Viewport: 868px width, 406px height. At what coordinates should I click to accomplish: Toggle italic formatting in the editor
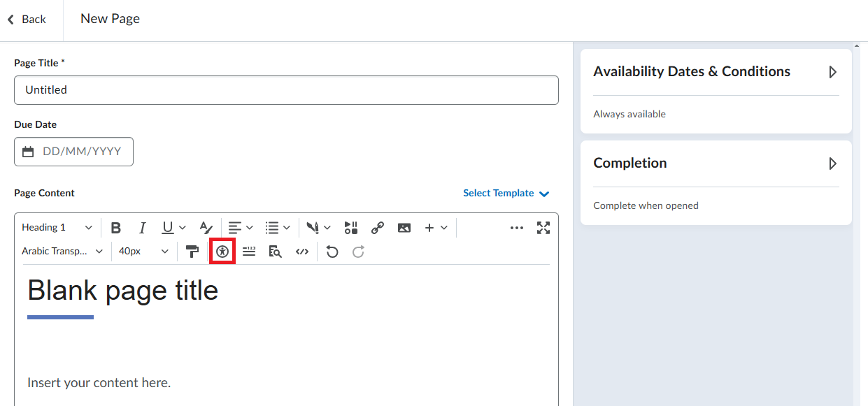point(142,228)
